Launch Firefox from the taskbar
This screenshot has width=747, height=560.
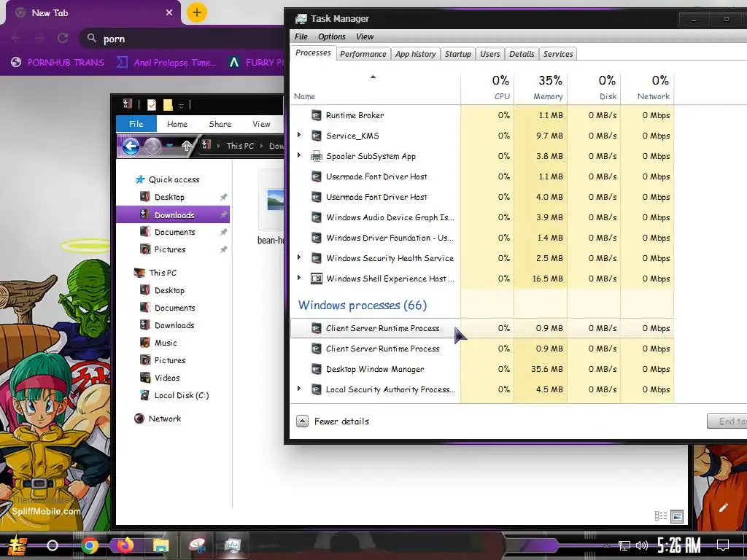pyautogui.click(x=125, y=545)
